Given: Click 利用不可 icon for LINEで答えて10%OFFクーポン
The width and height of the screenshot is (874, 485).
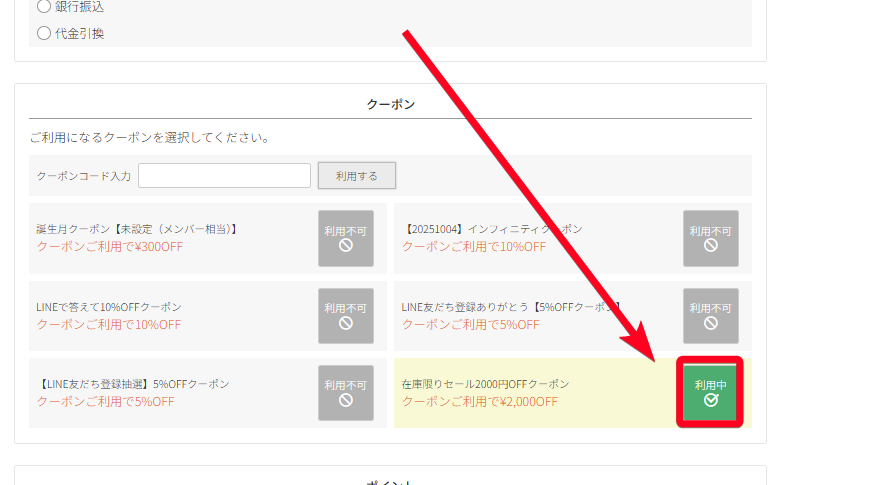Looking at the screenshot, I should click(x=345, y=316).
